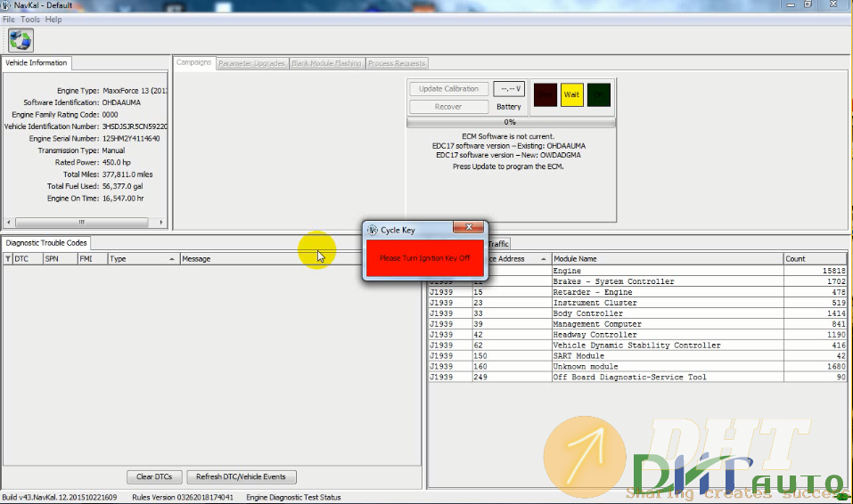
Task: Open the Process Requests tab
Action: click(x=397, y=63)
